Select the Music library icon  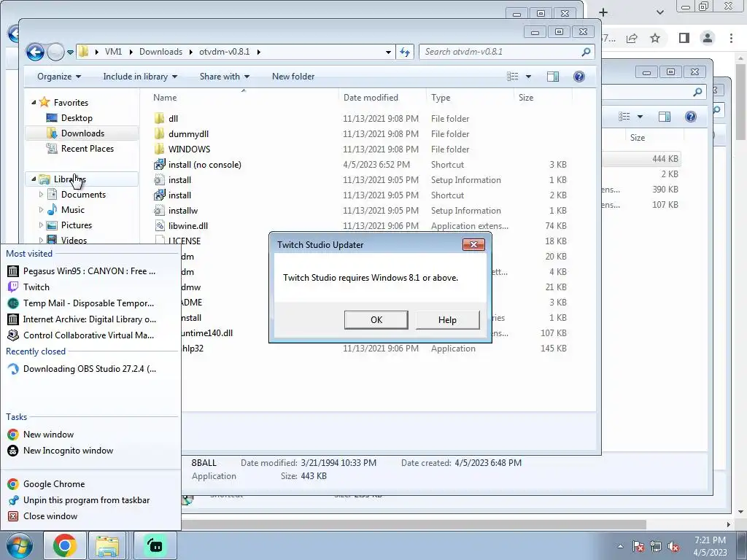[52, 209]
